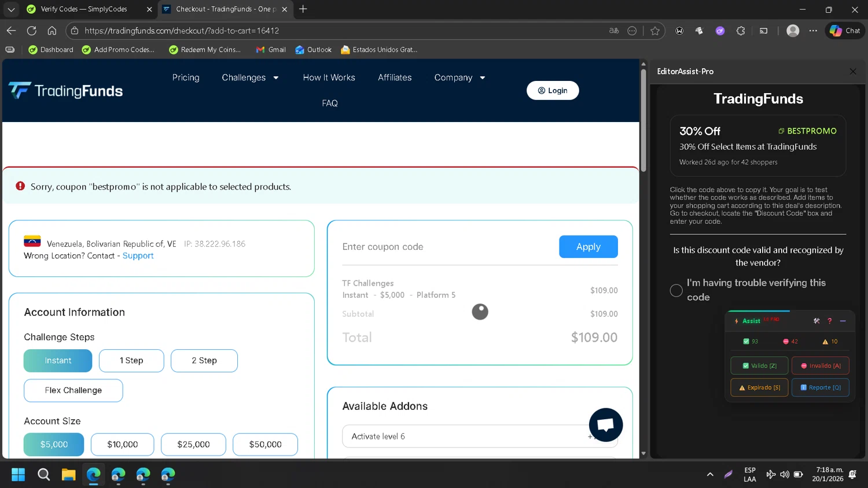868x488 pixels.
Task: Mark code as Invalido [A]
Action: coord(821,365)
